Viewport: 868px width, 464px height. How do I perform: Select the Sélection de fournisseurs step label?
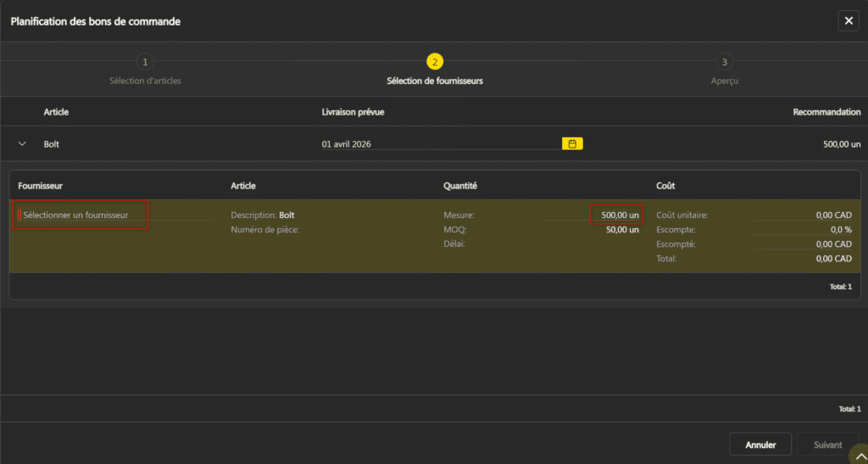click(435, 81)
